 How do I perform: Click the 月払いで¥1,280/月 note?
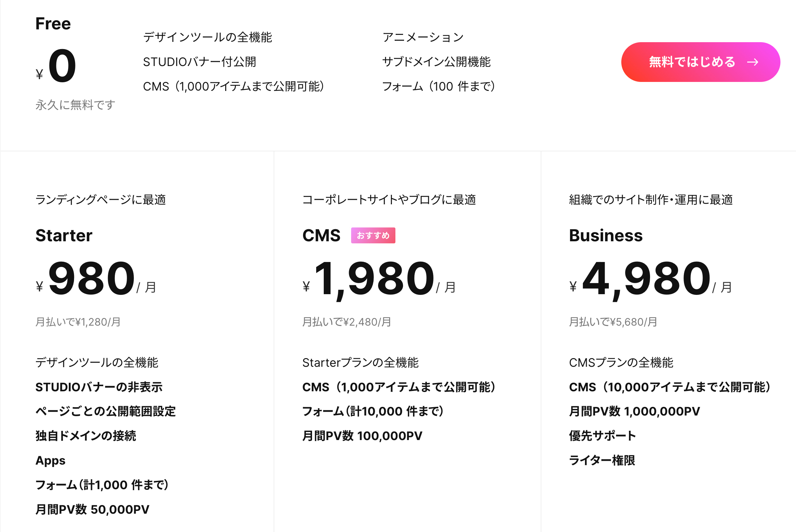coord(78,322)
